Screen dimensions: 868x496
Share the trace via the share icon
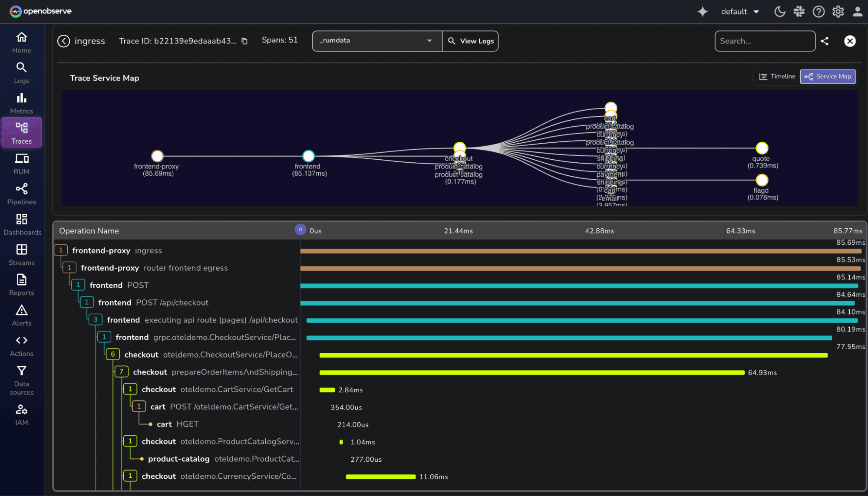pyautogui.click(x=825, y=41)
